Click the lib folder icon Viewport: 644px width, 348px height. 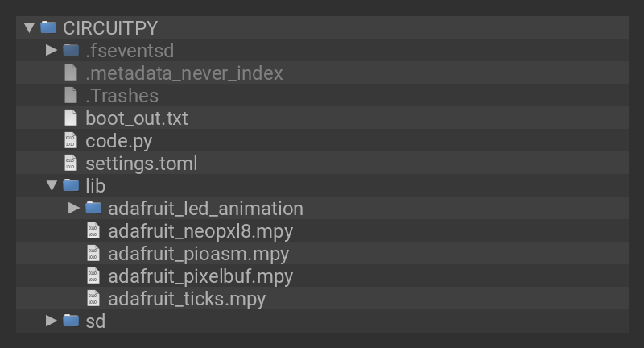71,185
